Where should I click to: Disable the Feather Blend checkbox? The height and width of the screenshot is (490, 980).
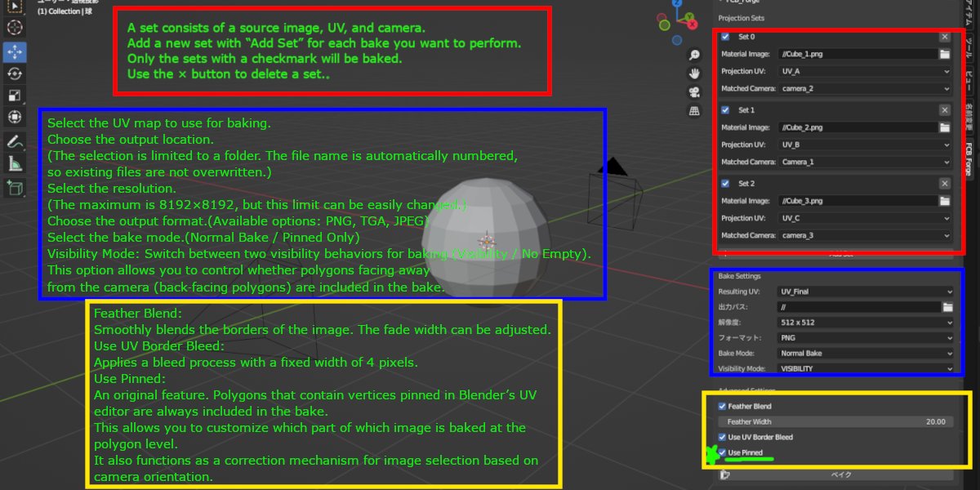pos(722,406)
